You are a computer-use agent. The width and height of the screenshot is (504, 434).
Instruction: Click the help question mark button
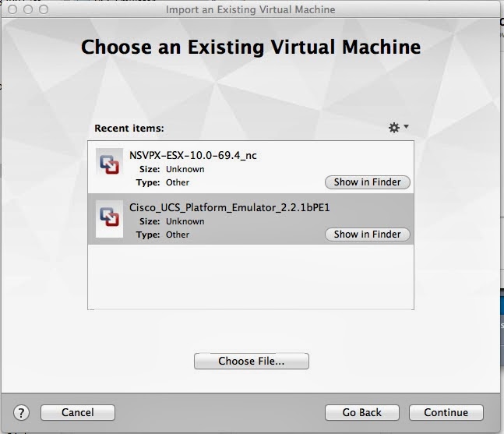pyautogui.click(x=21, y=412)
